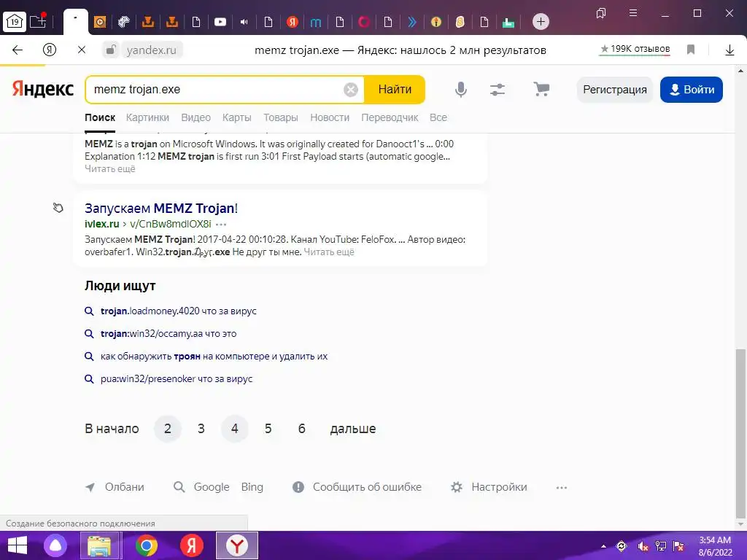This screenshot has width=747, height=560.
Task: Open search filter settings sliders icon
Action: (498, 90)
